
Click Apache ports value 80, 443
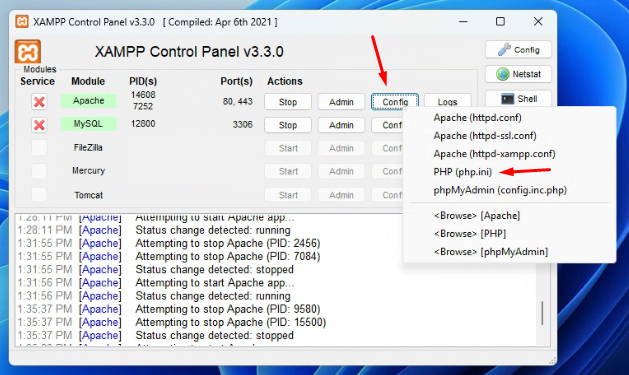point(237,101)
